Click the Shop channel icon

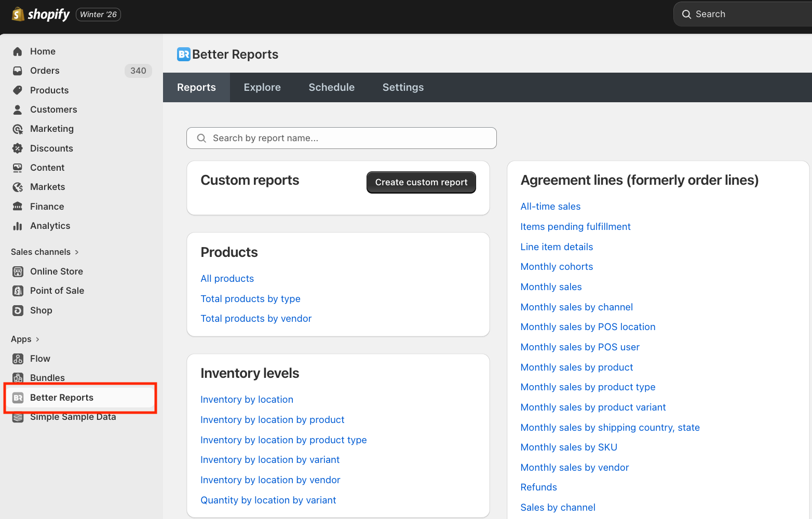[x=18, y=310]
